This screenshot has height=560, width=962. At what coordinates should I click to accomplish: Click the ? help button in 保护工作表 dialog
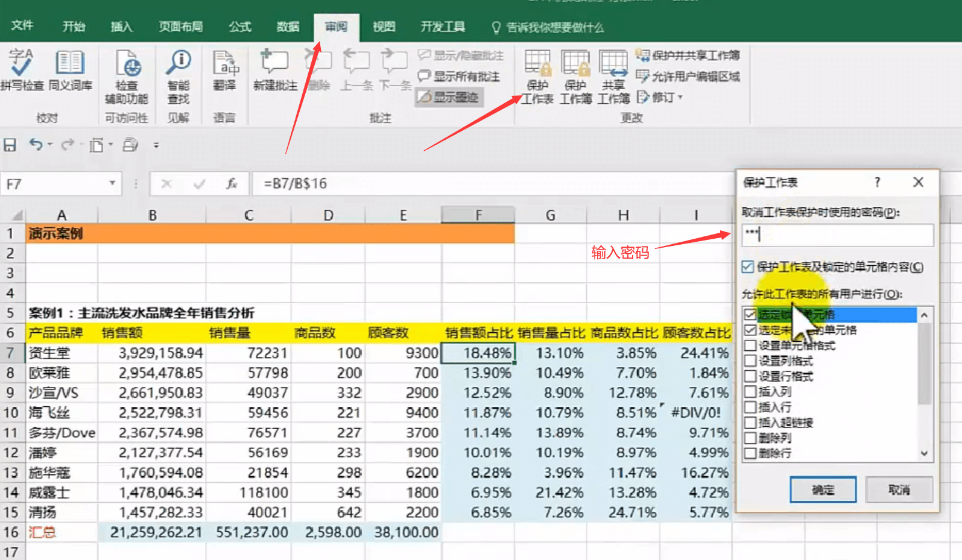point(877,182)
